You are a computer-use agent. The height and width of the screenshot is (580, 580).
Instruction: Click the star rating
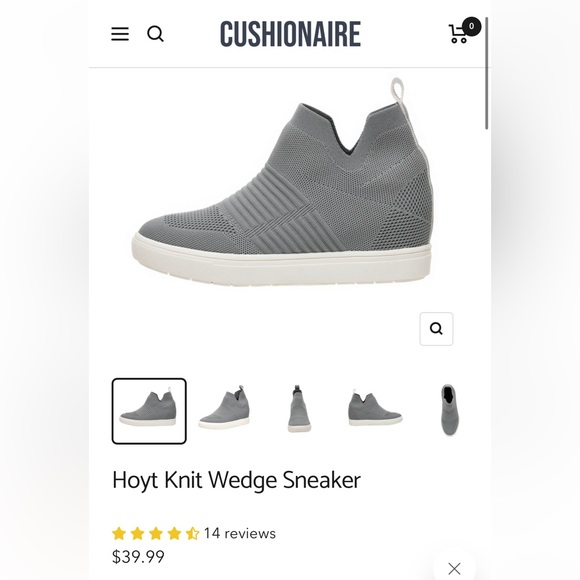pyautogui.click(x=156, y=534)
